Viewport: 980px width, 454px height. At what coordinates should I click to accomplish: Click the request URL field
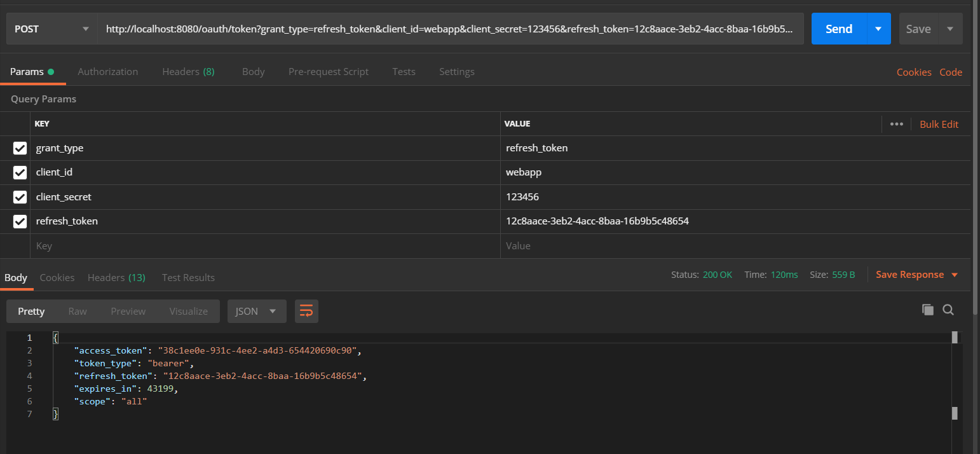click(451, 29)
